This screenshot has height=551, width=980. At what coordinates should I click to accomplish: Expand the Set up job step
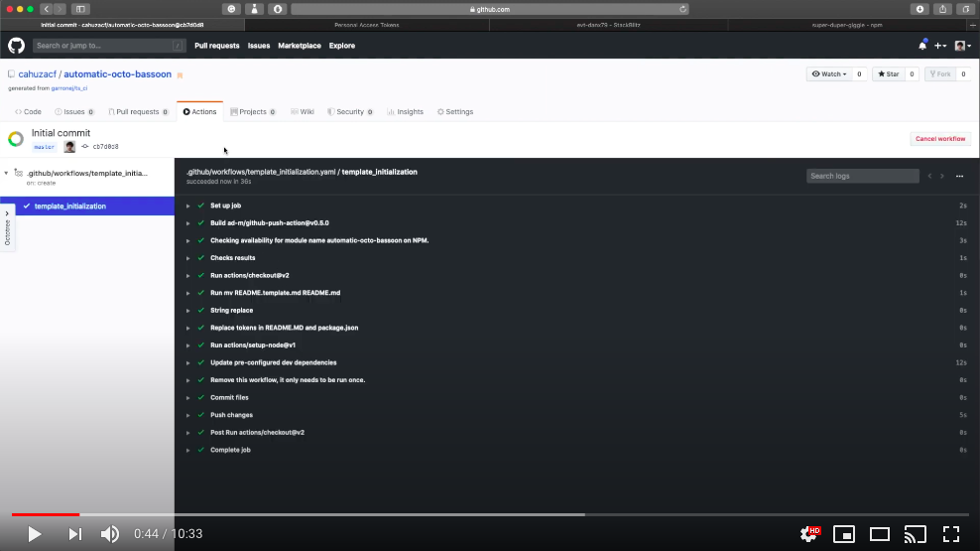click(x=187, y=206)
